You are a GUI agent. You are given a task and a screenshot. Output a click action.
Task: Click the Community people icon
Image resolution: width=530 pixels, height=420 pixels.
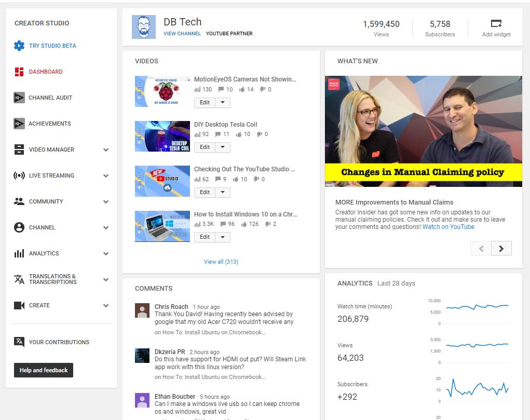pyautogui.click(x=19, y=201)
